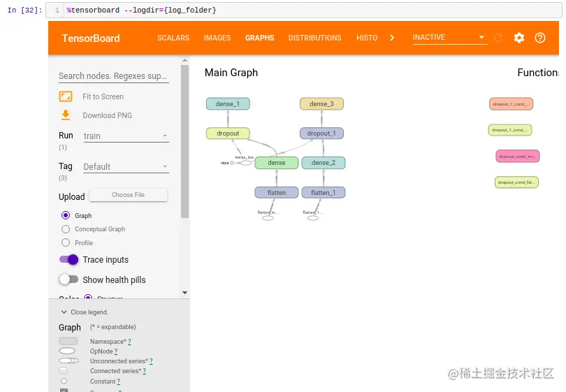Select the pink dropout_cond_true function node
Screen dimensions: 566x392
517,157
